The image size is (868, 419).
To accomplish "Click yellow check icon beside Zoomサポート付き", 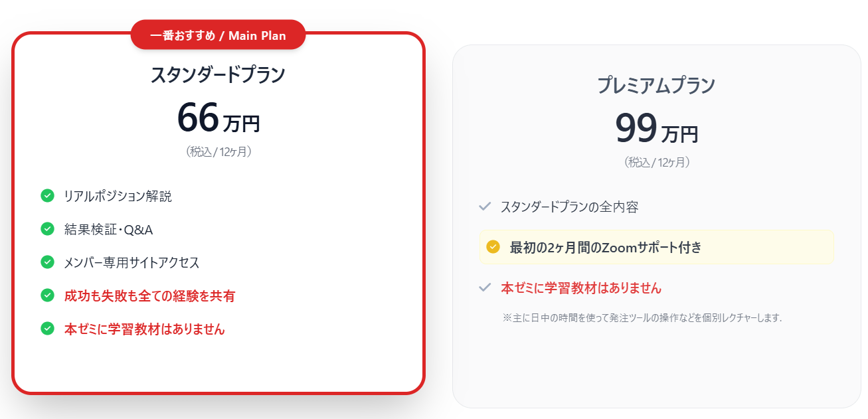I will coord(493,247).
